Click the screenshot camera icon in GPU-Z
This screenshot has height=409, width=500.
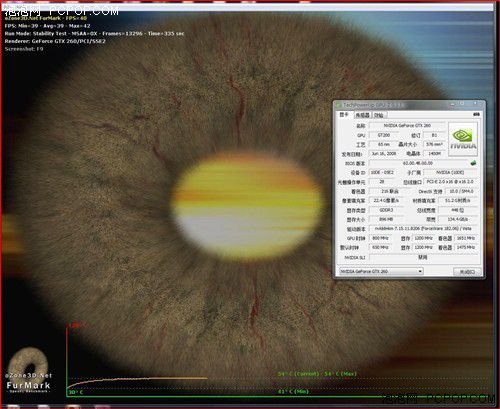tap(476, 114)
